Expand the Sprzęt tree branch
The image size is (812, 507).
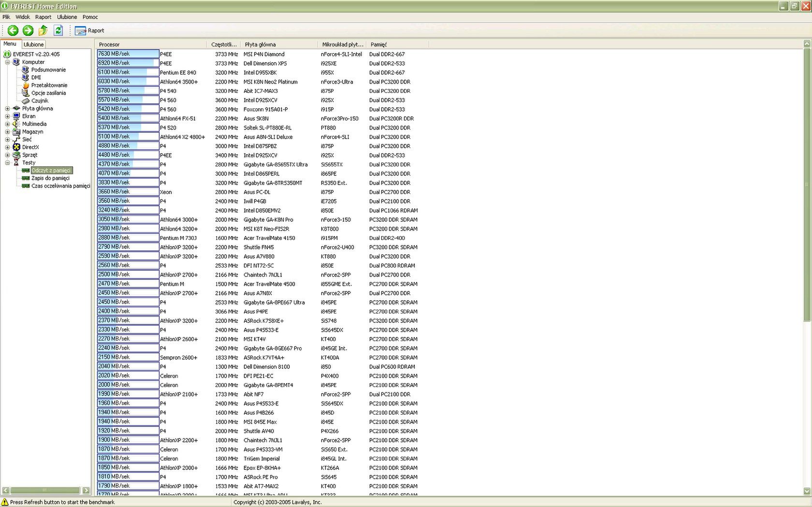[x=7, y=155]
